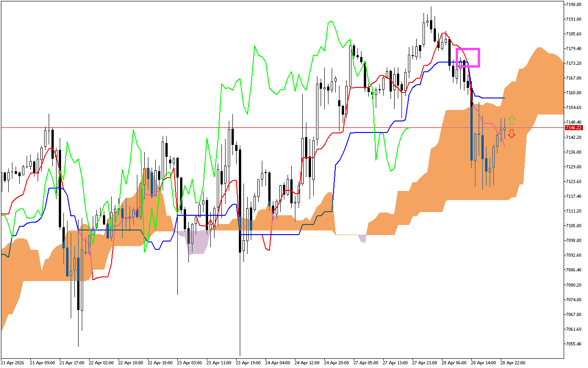Click the green Chikou span line at its highest point

[x=330, y=21]
